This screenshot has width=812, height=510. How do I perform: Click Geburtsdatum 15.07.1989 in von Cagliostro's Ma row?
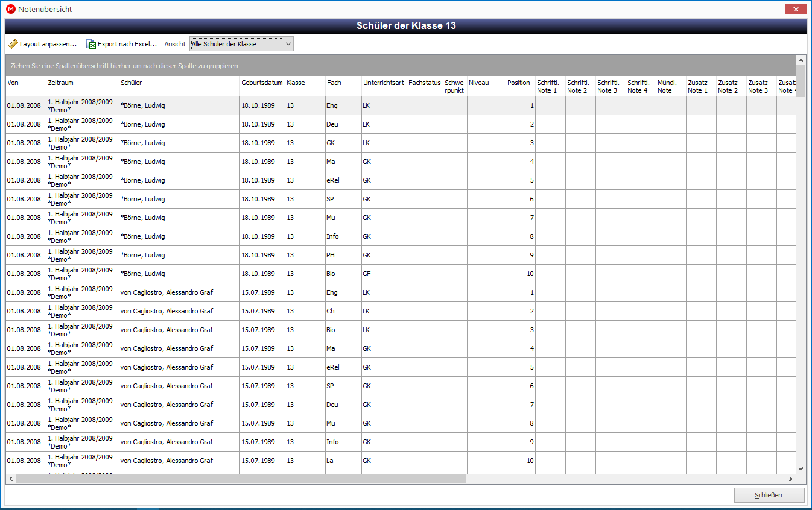pyautogui.click(x=262, y=348)
